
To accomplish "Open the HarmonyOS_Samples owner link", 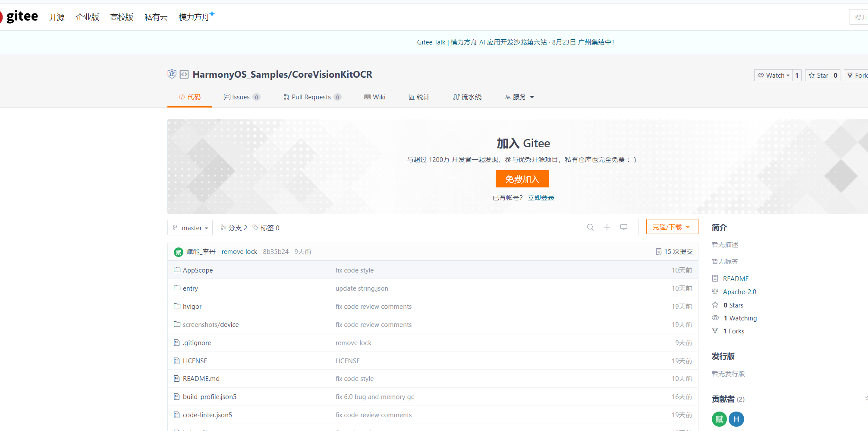I will (240, 74).
